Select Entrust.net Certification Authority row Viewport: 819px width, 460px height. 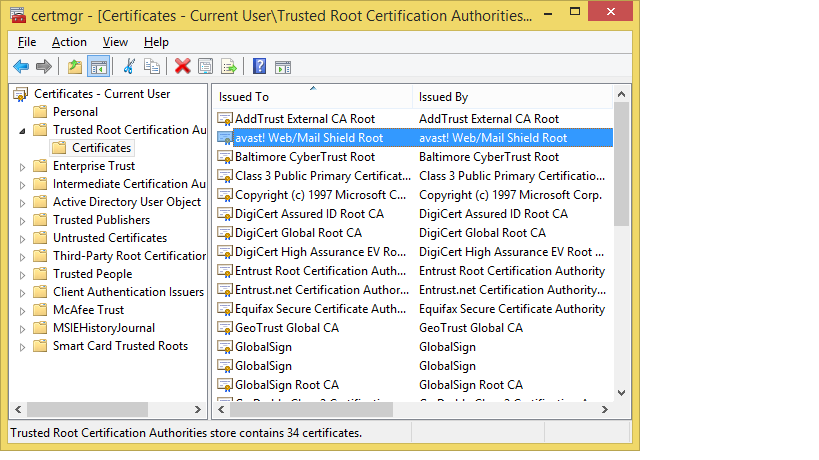coord(414,290)
